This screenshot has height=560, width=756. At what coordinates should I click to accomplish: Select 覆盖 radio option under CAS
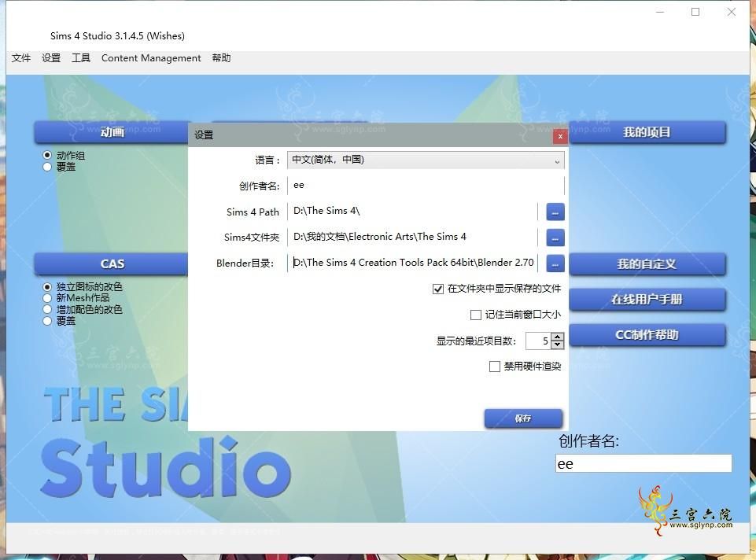pyautogui.click(x=47, y=321)
